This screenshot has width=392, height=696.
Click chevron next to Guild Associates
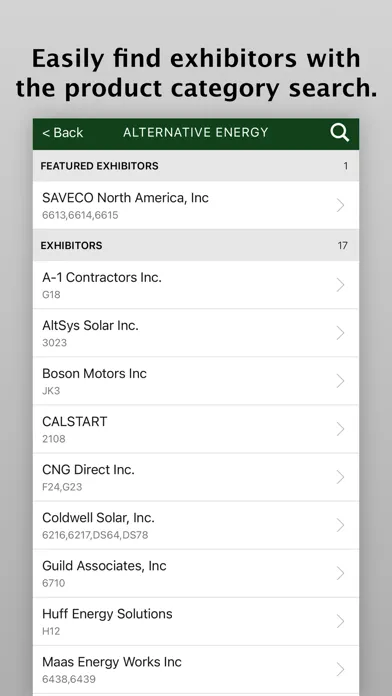(x=341, y=573)
